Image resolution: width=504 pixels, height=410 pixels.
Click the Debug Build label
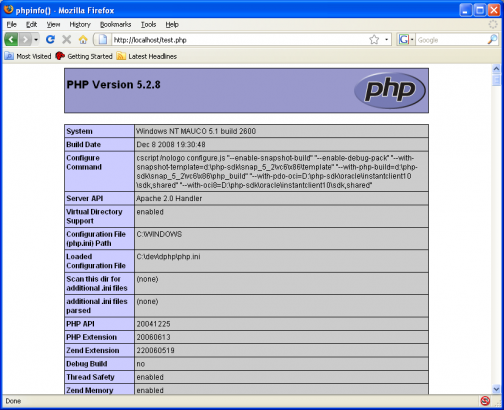[87, 364]
